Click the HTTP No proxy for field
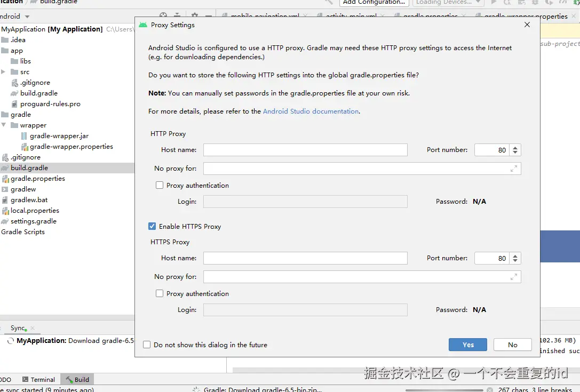580x392 pixels. tap(362, 169)
